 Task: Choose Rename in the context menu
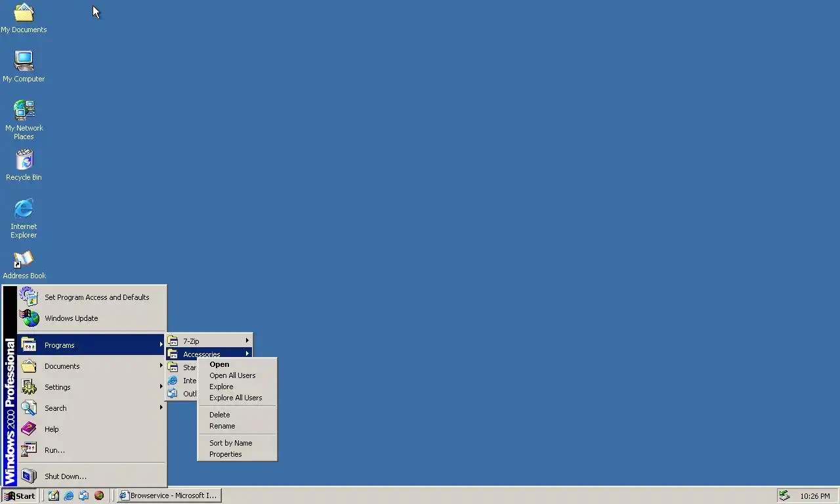[237, 426]
